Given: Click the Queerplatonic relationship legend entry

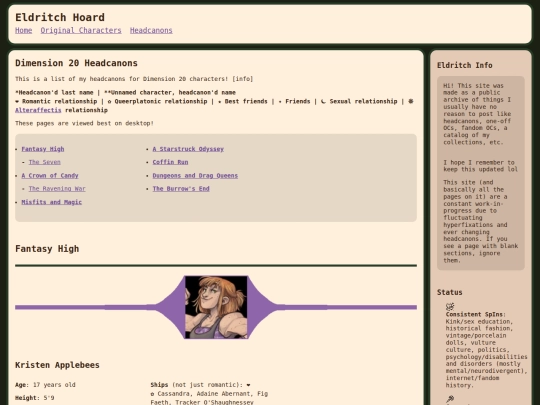Looking at the screenshot, I should [x=157, y=101].
